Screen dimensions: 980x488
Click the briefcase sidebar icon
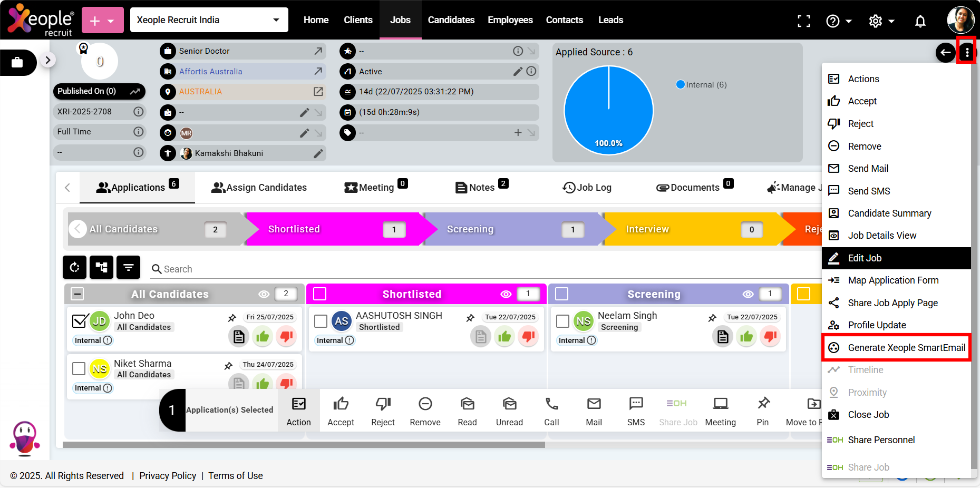[17, 62]
